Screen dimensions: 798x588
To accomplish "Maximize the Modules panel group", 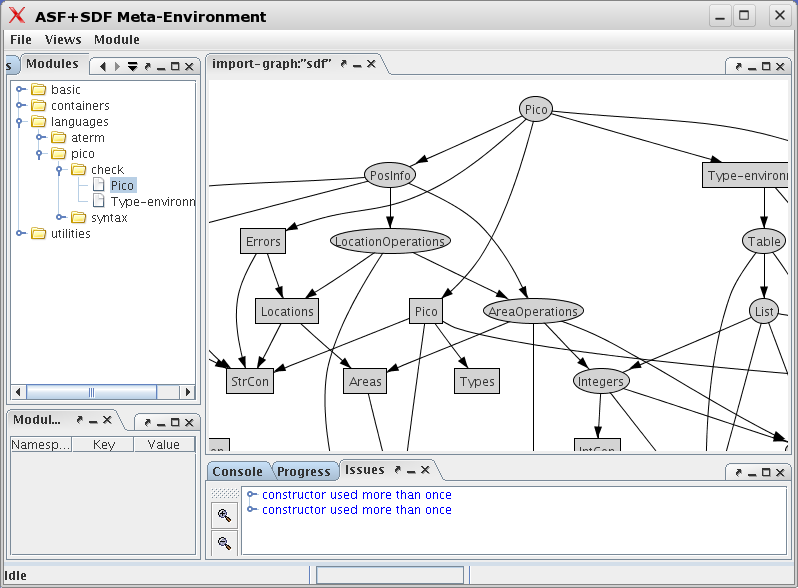I will click(175, 67).
